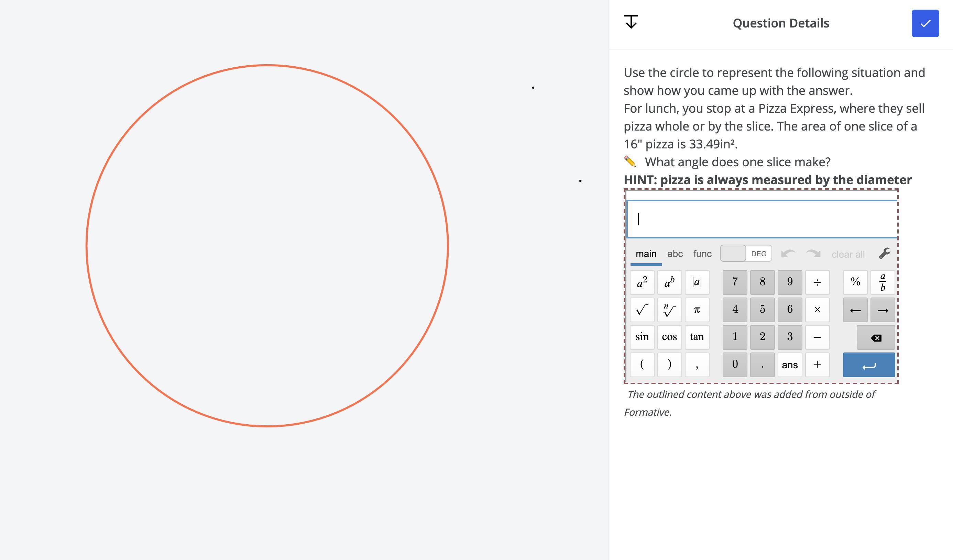Viewport: 953px width, 560px height.
Task: Click the answer input field
Action: [762, 219]
